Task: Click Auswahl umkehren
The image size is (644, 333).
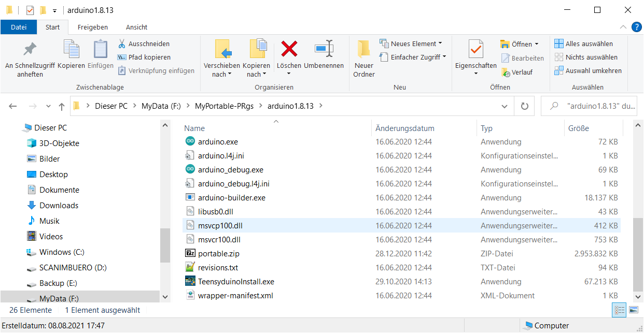Action: [588, 70]
